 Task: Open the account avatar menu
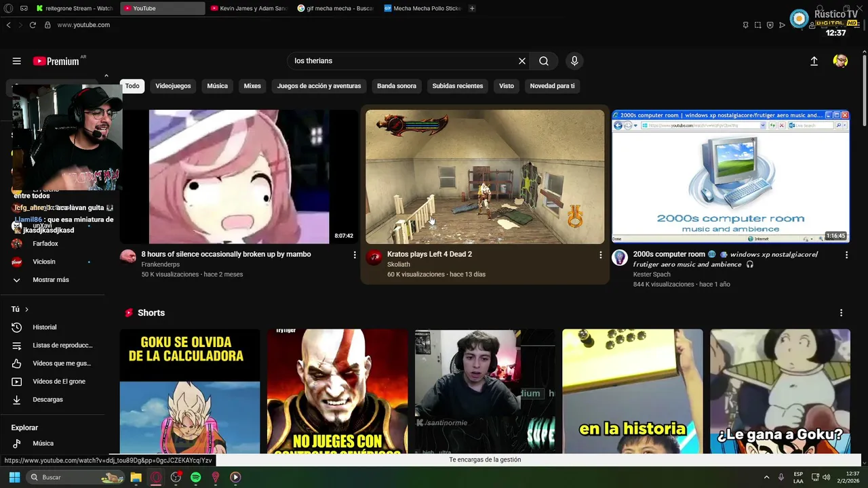pos(840,61)
